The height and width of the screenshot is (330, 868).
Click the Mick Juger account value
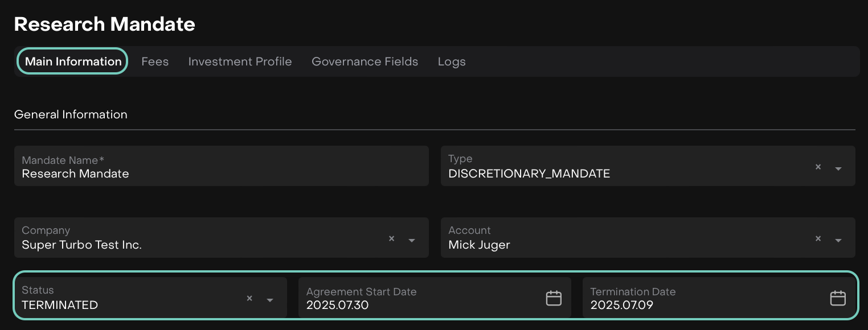coord(479,245)
